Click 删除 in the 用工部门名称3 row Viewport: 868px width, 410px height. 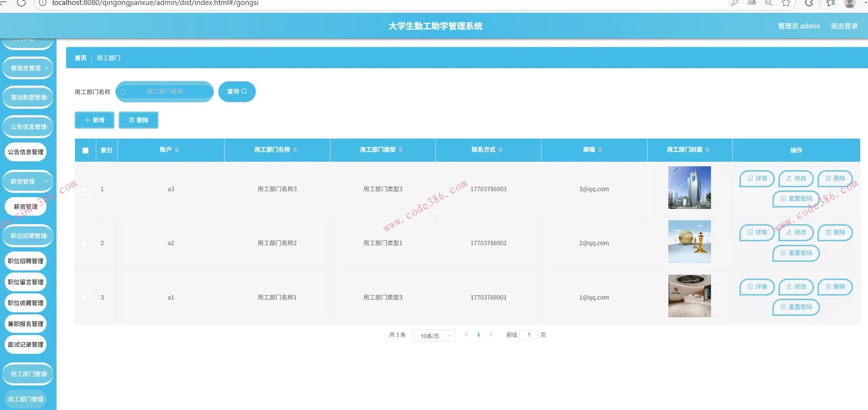point(835,179)
